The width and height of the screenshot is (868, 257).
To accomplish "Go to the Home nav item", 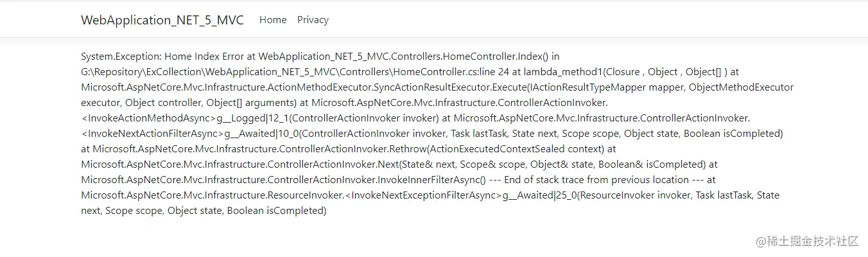I will [273, 20].
